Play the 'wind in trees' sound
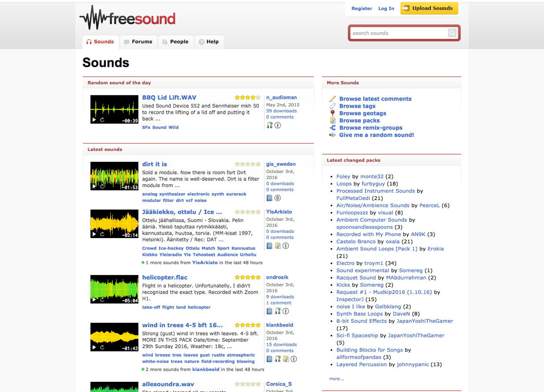This screenshot has height=392, width=544. coord(94,348)
